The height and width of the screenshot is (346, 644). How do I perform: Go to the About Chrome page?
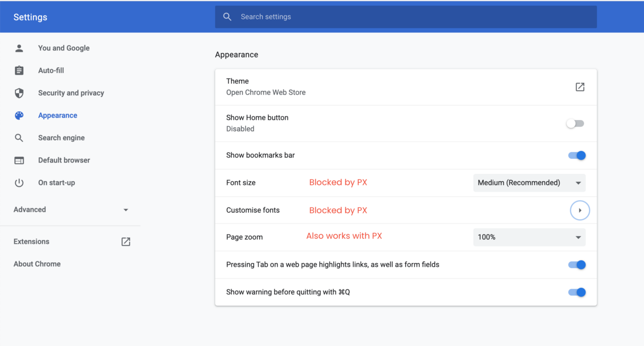point(37,264)
